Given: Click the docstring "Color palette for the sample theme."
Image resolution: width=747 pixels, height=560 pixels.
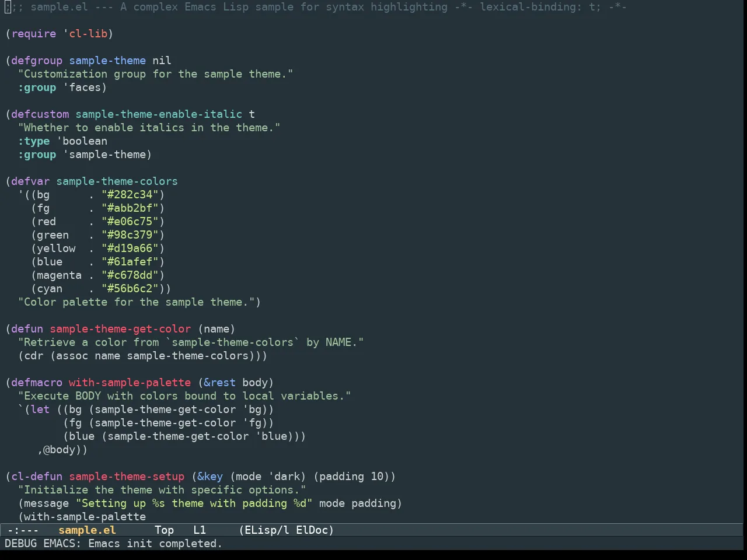Looking at the screenshot, I should point(136,302).
